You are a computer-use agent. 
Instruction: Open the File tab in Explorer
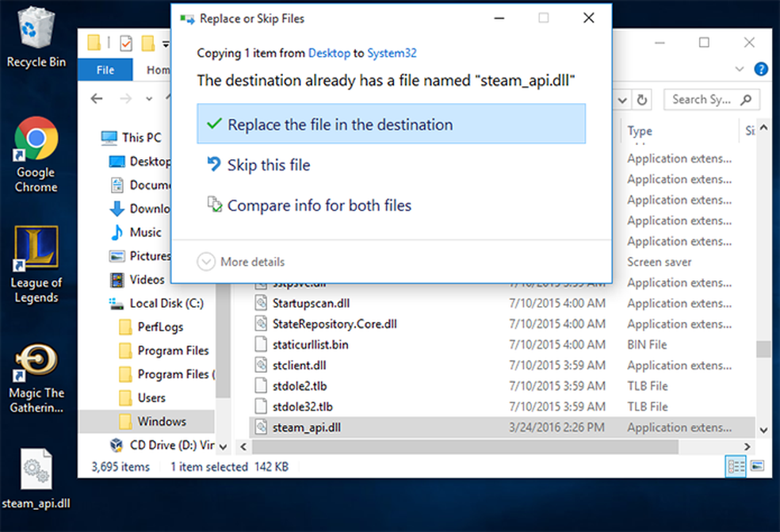[x=105, y=70]
